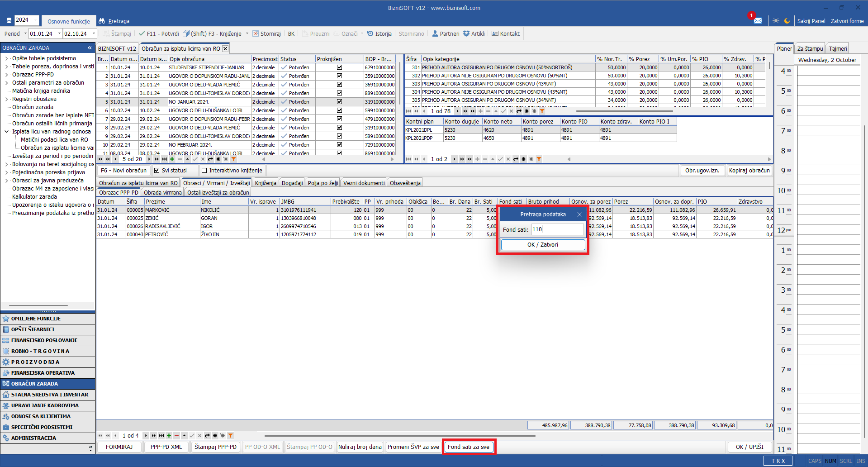Open the Obrada virmana tab
Screen dimensions: 868x467
coord(162,193)
